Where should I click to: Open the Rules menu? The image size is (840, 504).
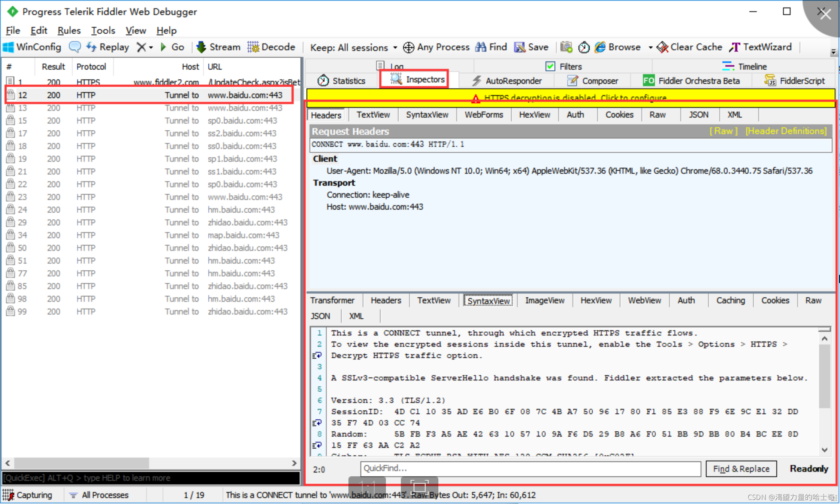click(67, 30)
